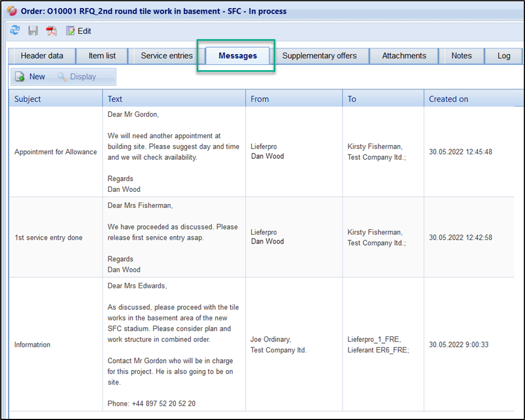View the Log tab

pos(503,56)
